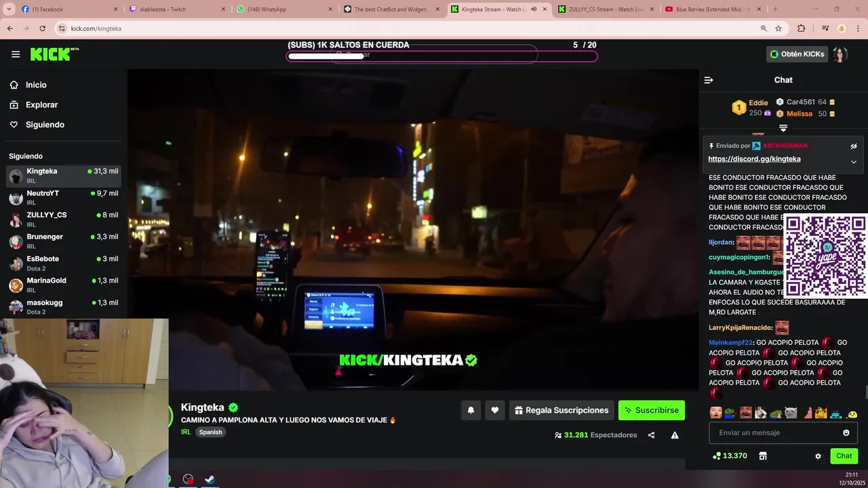Image resolution: width=868 pixels, height=488 pixels.
Task: Select NeutroYT in followed channels
Action: click(x=64, y=198)
